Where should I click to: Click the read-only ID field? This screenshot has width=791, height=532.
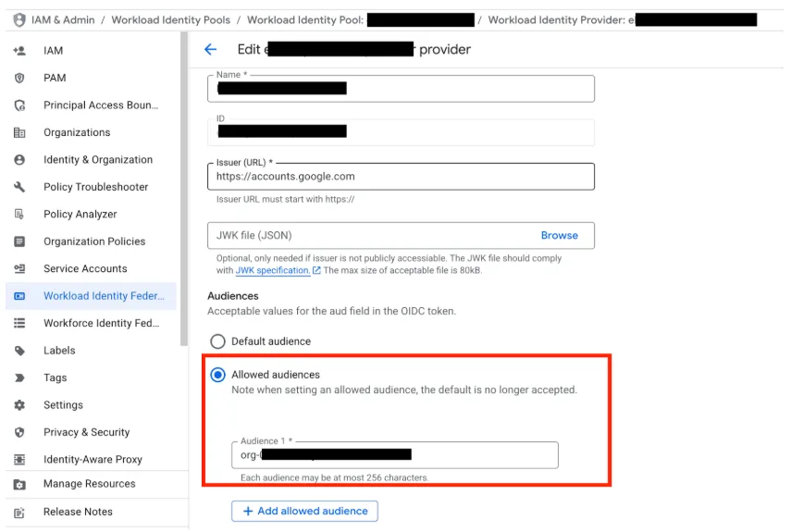pyautogui.click(x=401, y=132)
